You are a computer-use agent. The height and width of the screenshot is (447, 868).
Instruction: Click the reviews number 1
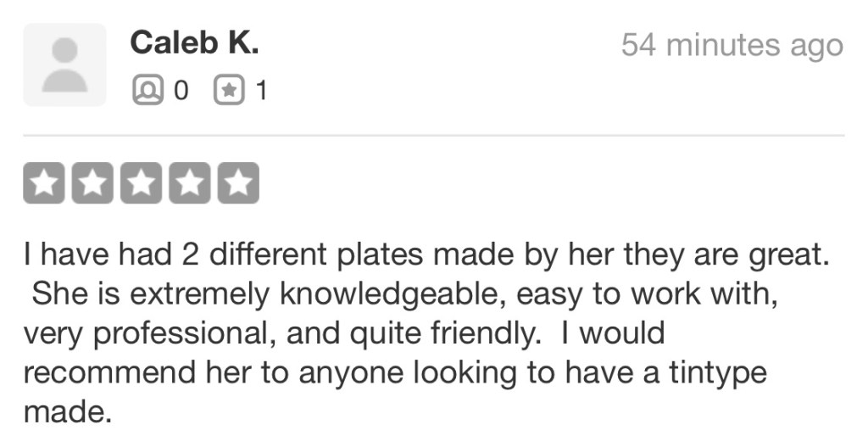click(261, 90)
